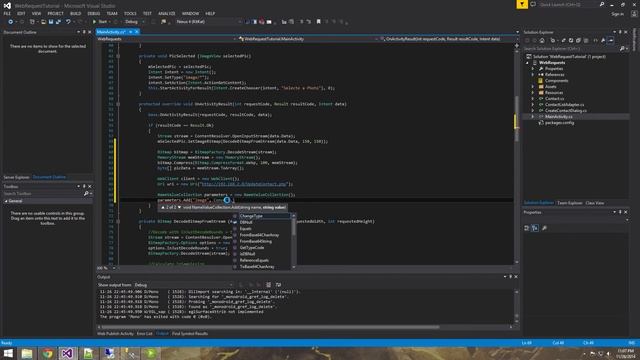Expand the Properties node in Solution Explorer
The image size is (640, 360).
(x=533, y=69)
